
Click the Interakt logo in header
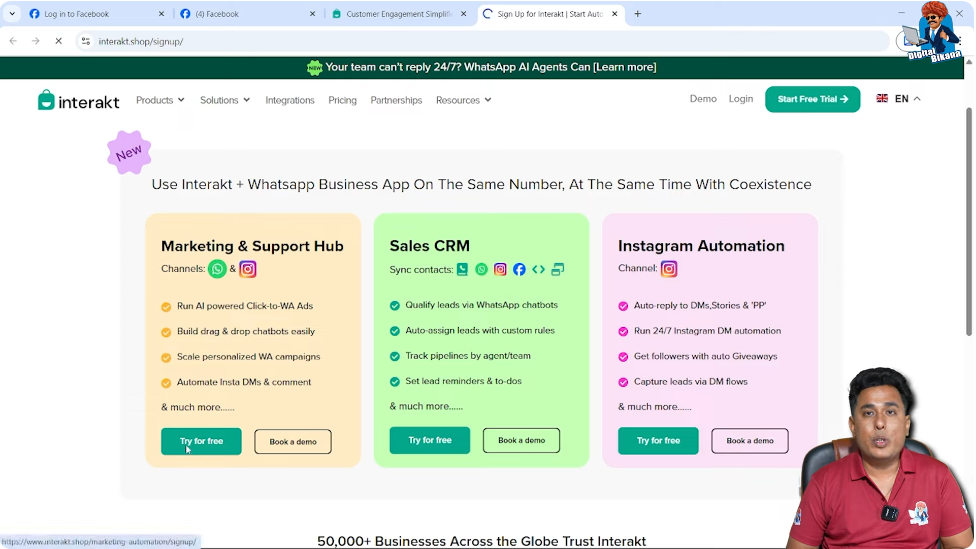click(78, 100)
